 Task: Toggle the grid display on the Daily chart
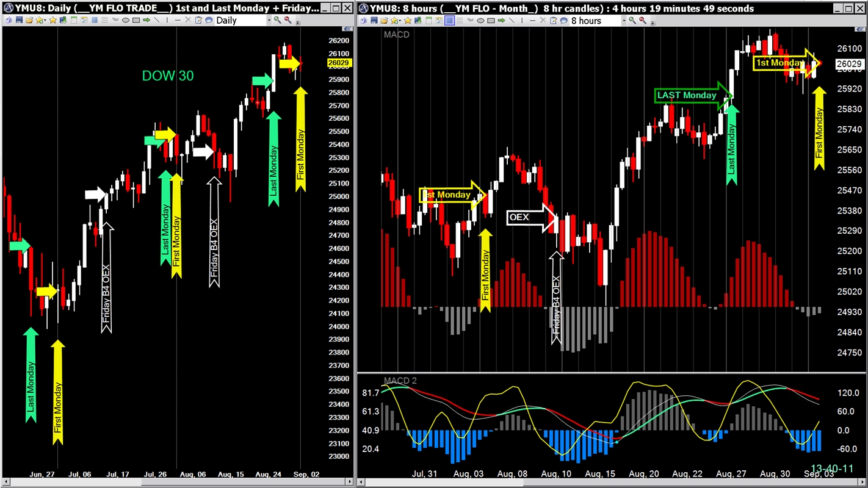(94, 20)
